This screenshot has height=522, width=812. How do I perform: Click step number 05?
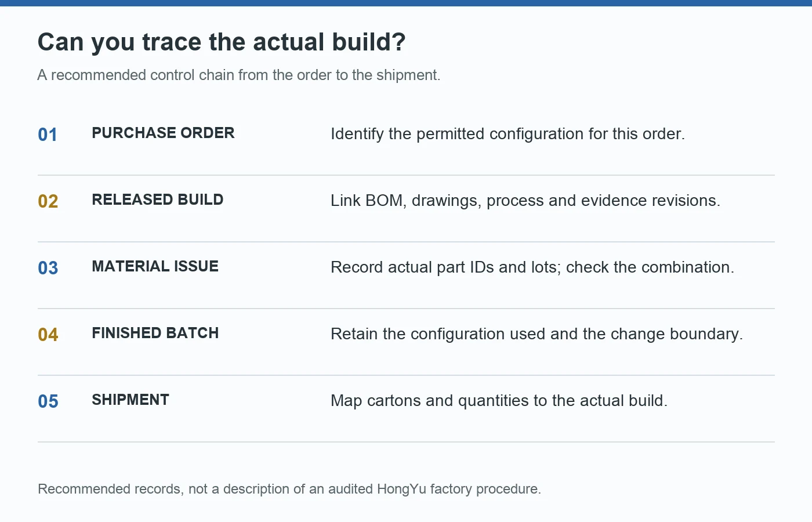tap(48, 401)
